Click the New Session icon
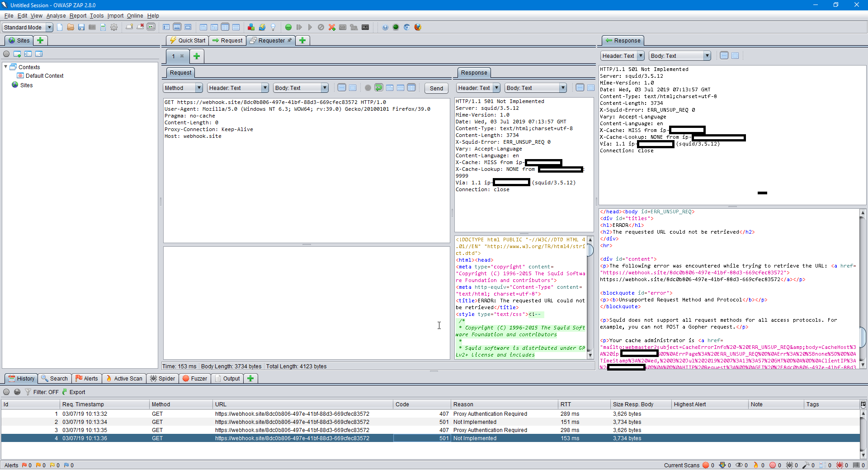 coord(60,27)
